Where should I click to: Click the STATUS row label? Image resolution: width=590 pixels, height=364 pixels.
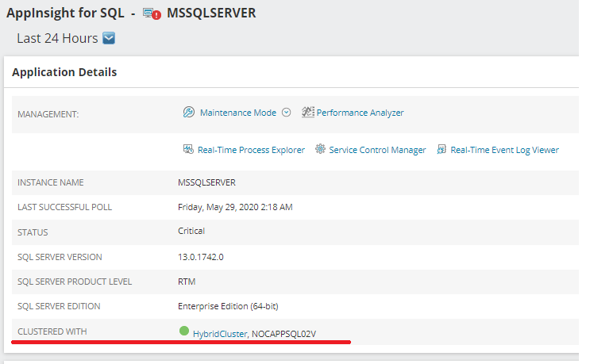33,232
